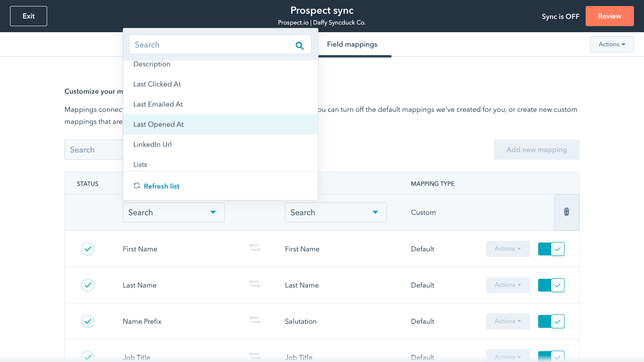Image resolution: width=644 pixels, height=362 pixels.
Task: Expand the left Search field dropdown in custom row
Action: pos(173,212)
